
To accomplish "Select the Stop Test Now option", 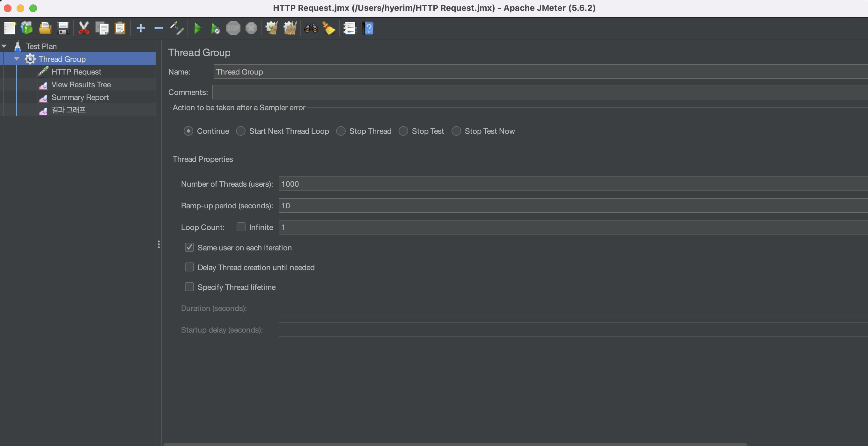I will [456, 131].
